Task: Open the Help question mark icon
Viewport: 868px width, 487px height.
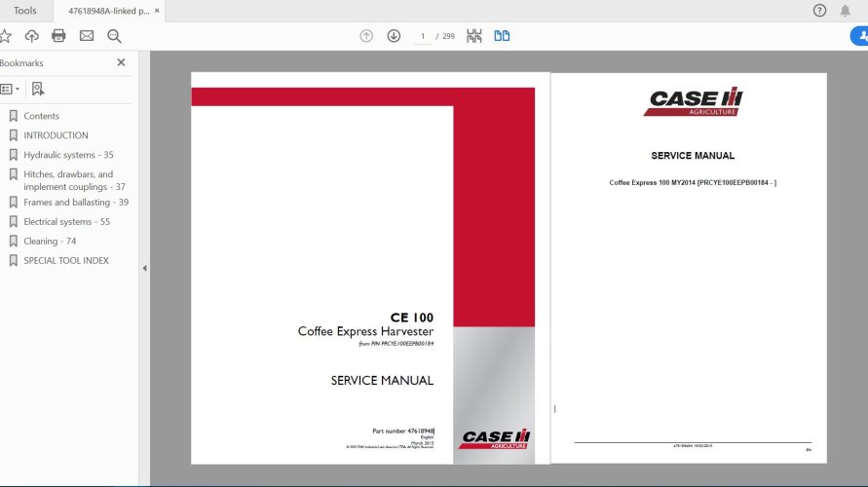Action: click(x=819, y=11)
